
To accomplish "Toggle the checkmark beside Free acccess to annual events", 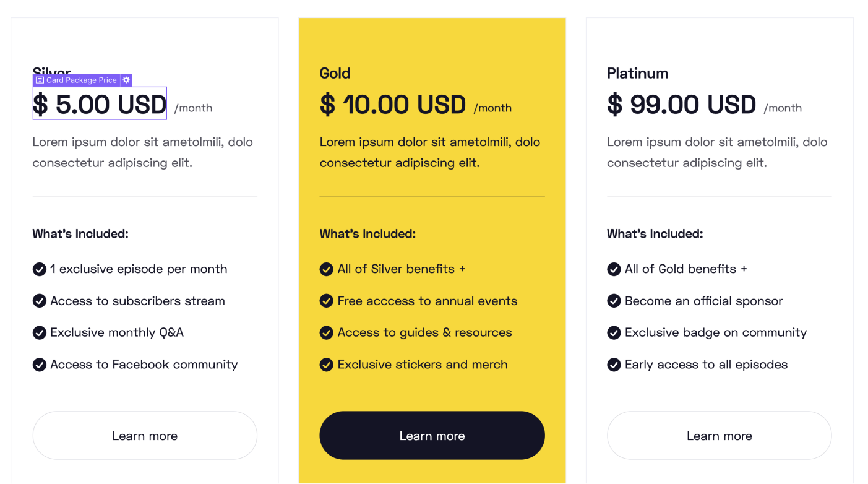I will coord(327,301).
